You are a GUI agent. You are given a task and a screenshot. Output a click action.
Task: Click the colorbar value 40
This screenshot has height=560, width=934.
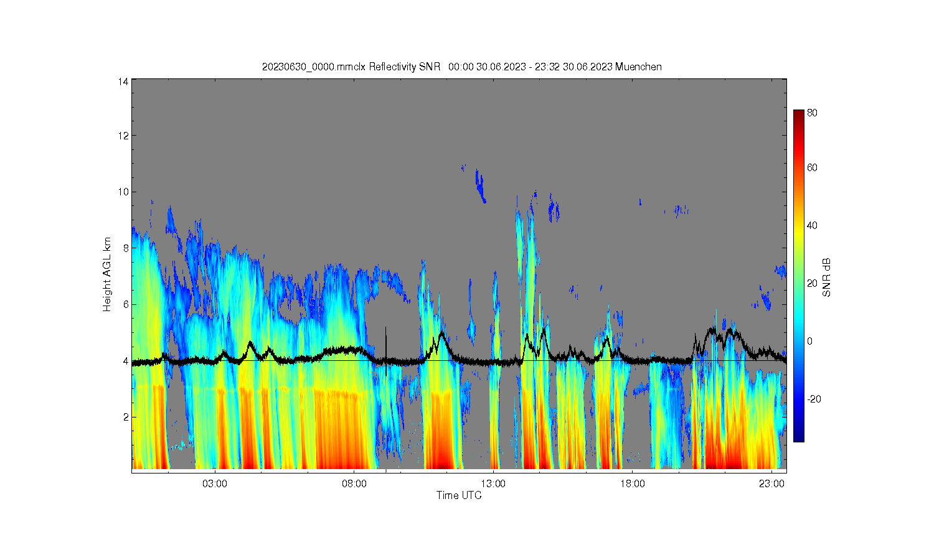click(813, 225)
